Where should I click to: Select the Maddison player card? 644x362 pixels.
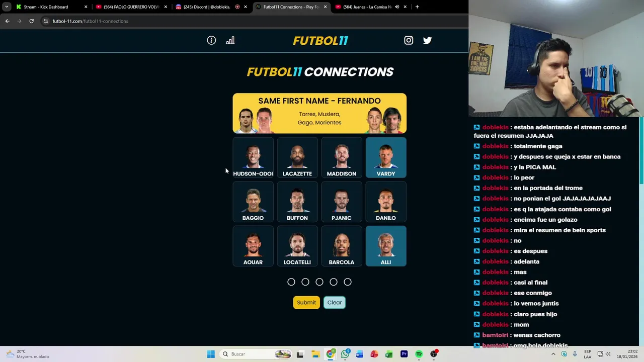(342, 158)
